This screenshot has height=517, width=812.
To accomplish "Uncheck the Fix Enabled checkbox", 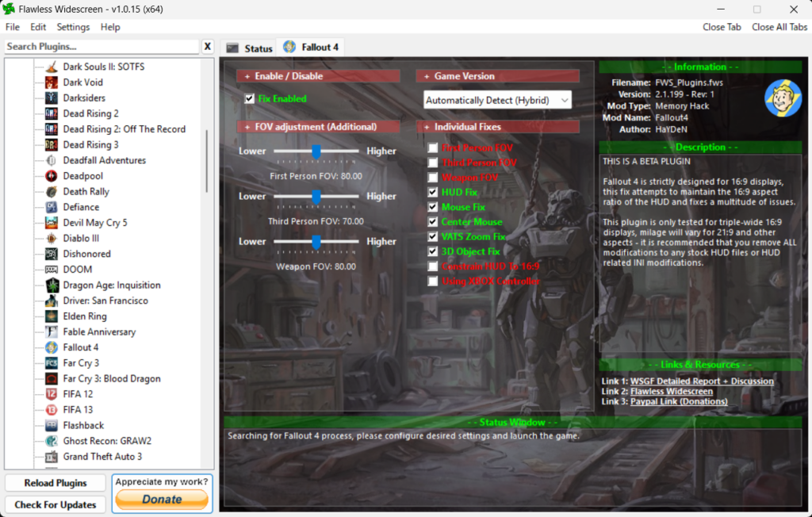I will [x=250, y=98].
